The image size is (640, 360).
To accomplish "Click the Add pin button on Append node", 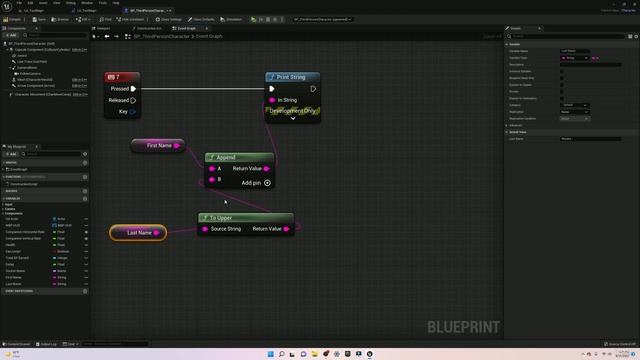I will tap(267, 183).
